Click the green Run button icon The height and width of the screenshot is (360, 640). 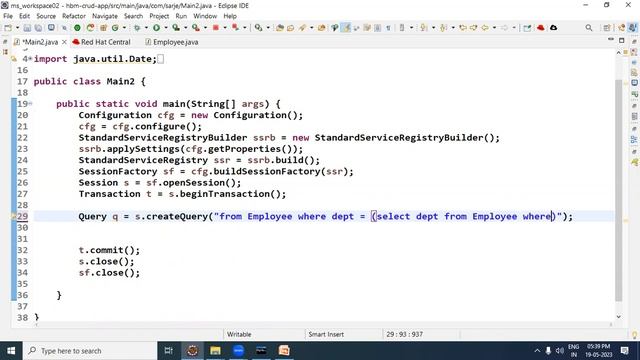pyautogui.click(x=156, y=28)
